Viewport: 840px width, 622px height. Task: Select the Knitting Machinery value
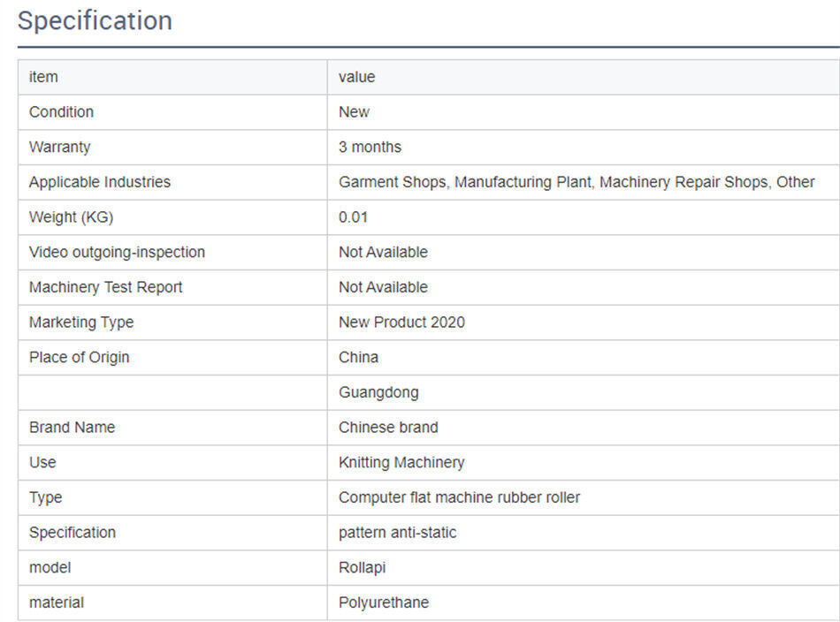pos(401,462)
